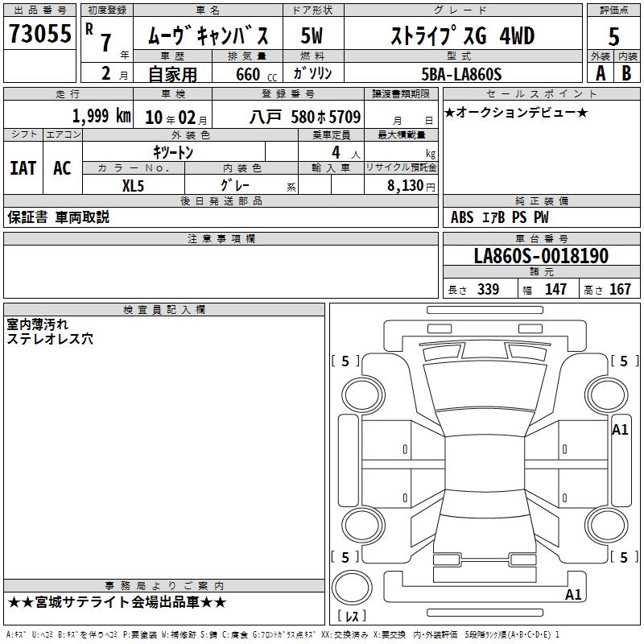The width and height of the screenshot is (644, 644).
Task: Click the 宮城サテライト会場出品車 notice
Action: point(117,602)
